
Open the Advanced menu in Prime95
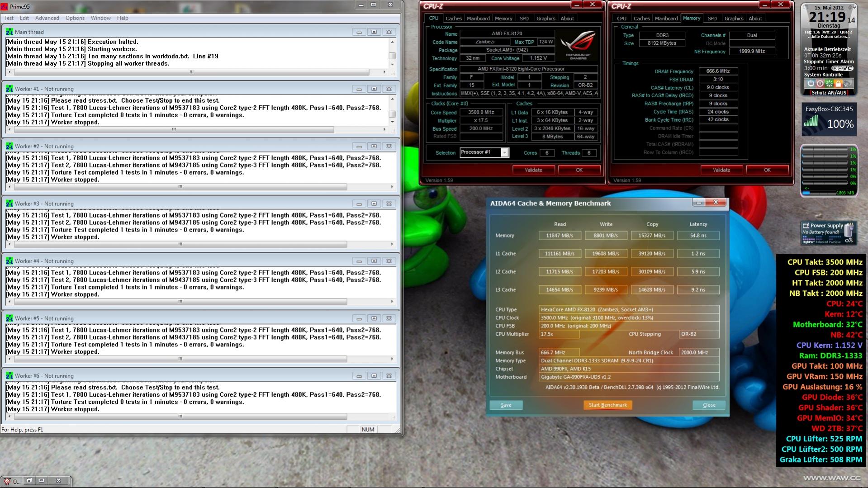47,18
